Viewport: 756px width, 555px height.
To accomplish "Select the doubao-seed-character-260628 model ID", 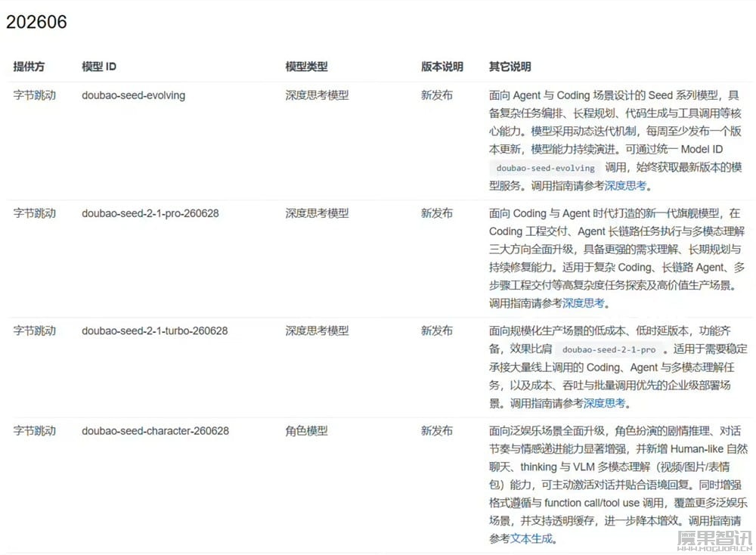I will pos(155,430).
